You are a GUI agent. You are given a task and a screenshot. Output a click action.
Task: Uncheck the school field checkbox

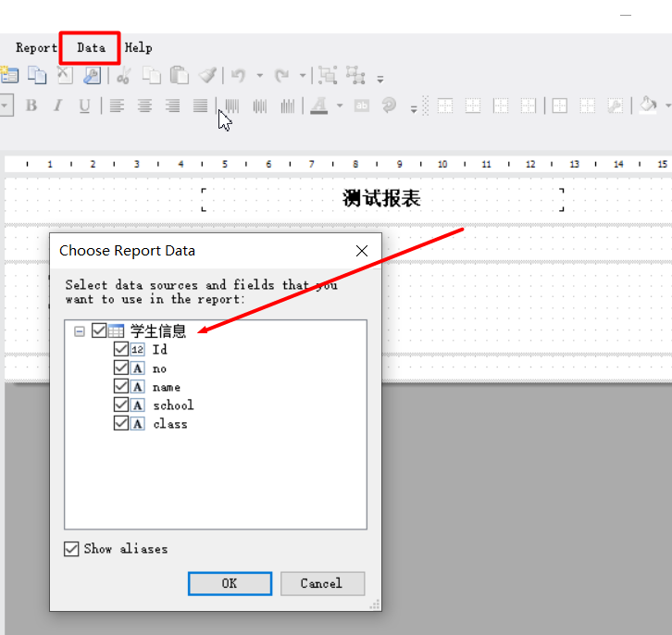click(x=120, y=405)
